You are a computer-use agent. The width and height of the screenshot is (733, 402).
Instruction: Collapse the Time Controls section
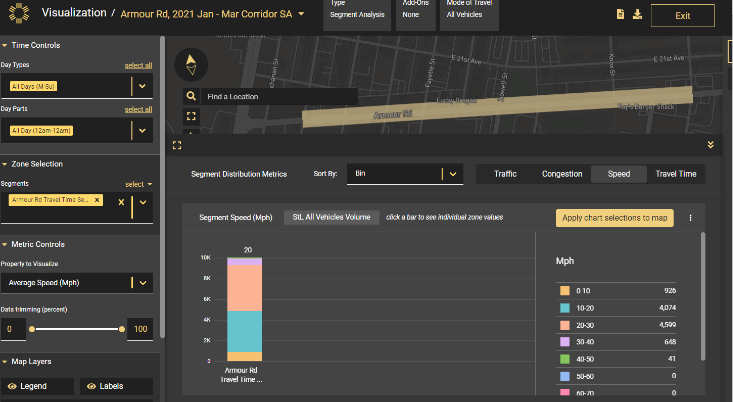tap(5, 45)
